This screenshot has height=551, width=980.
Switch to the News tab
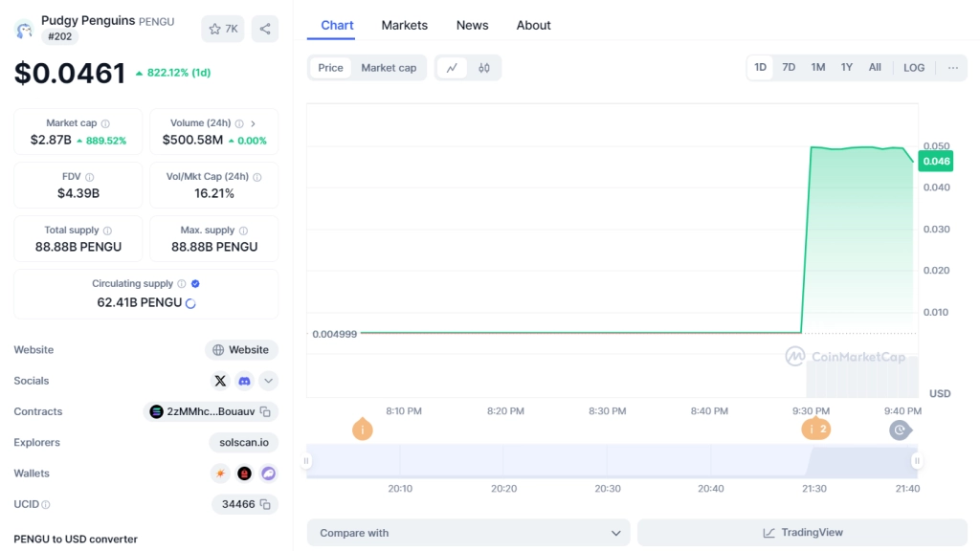point(472,26)
